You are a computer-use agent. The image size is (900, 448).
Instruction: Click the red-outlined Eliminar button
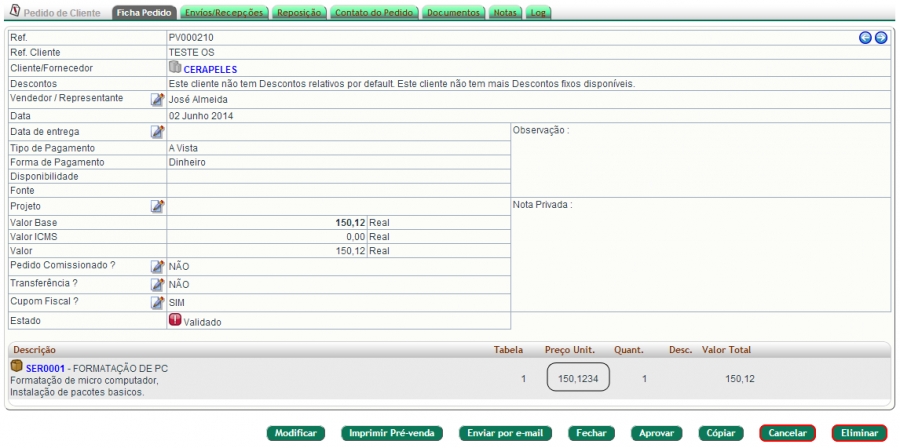[x=859, y=432]
